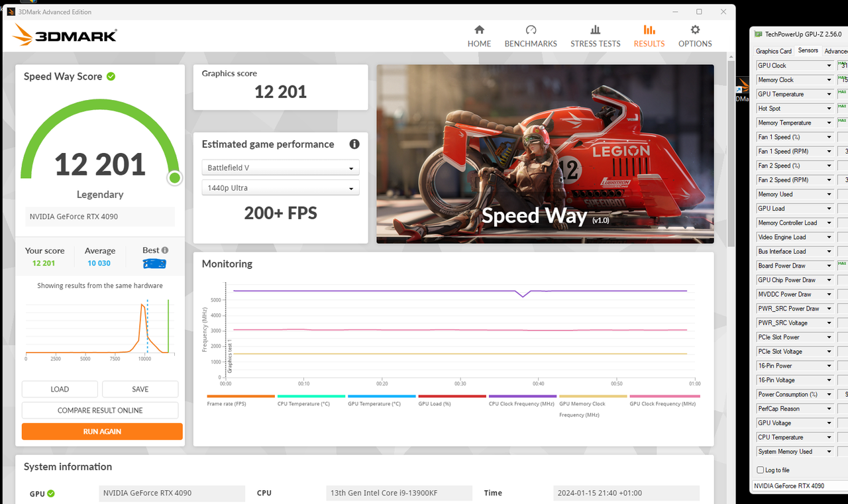Click the Average score 10 030
The image size is (848, 504).
point(99,264)
